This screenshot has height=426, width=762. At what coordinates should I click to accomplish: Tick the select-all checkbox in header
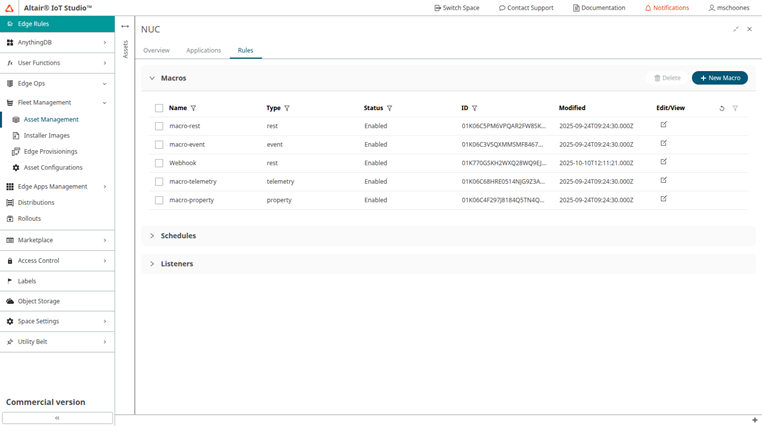(x=159, y=108)
